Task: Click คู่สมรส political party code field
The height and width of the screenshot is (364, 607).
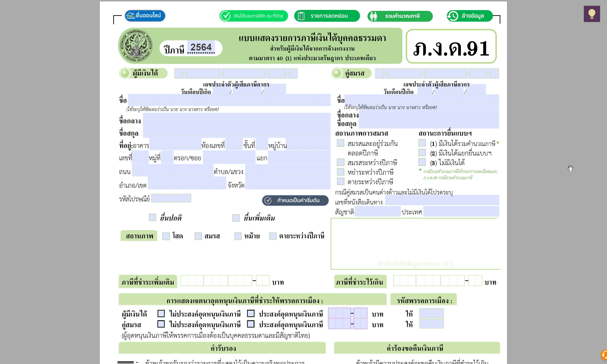Action: (x=432, y=324)
